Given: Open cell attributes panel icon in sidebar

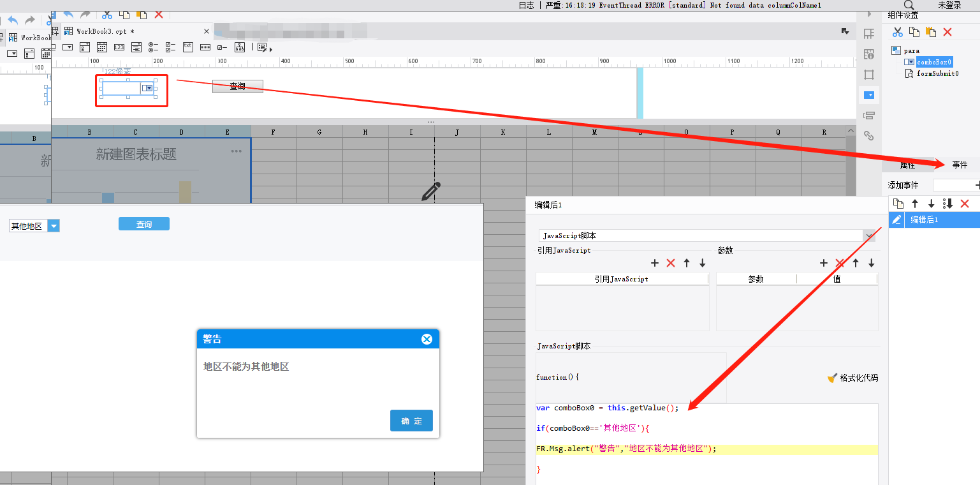Looking at the screenshot, I should tap(868, 54).
